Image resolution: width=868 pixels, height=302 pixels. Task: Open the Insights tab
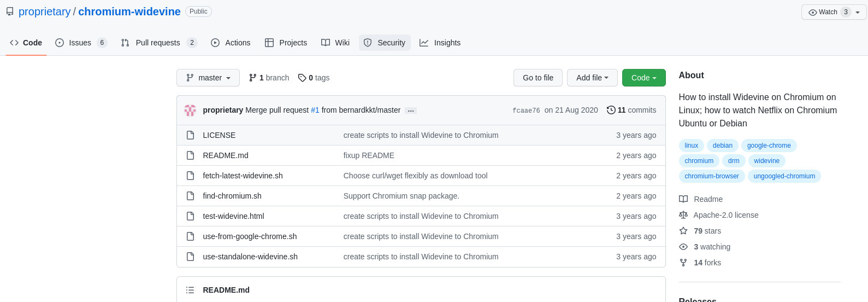440,43
